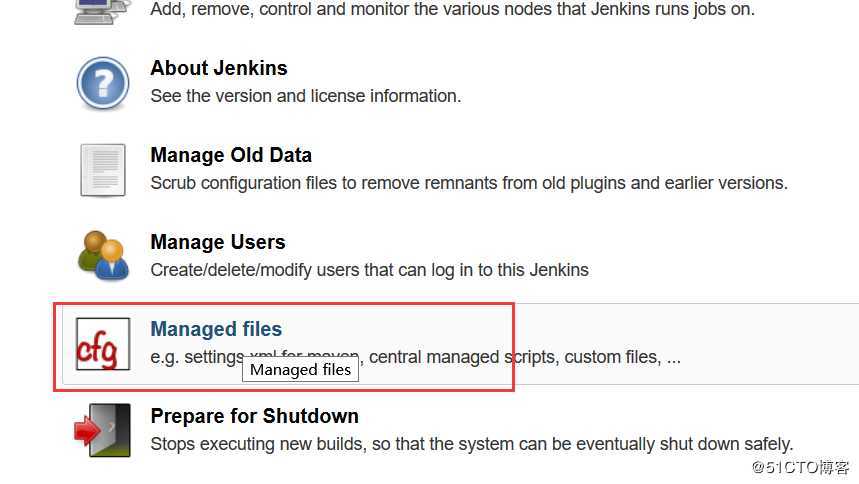Click the Manage Nodes computer icon
859x484 pixels.
[103, 10]
